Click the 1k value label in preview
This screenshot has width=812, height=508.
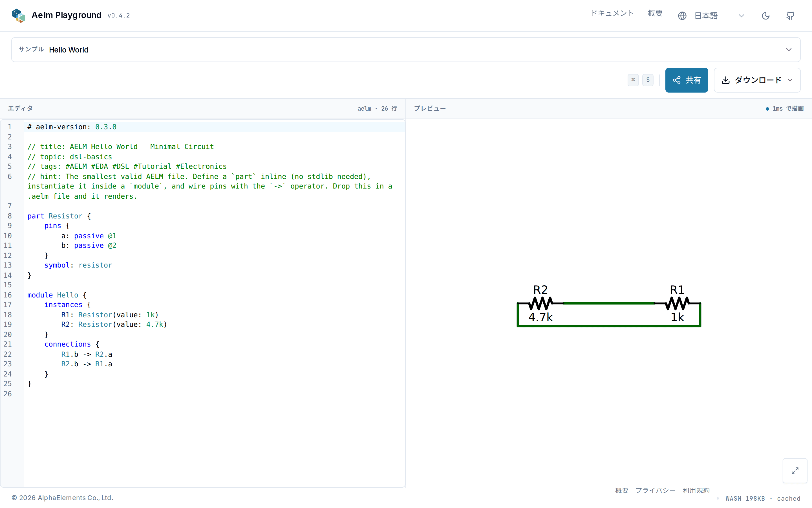677,317
